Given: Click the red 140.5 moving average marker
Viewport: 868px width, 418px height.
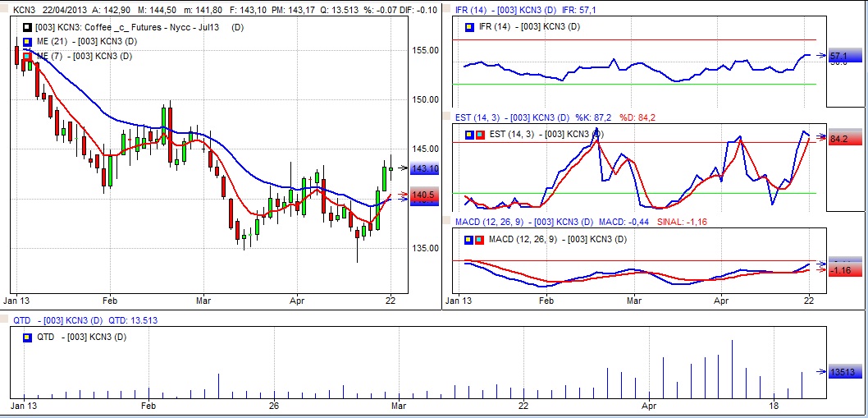Looking at the screenshot, I should [x=423, y=195].
